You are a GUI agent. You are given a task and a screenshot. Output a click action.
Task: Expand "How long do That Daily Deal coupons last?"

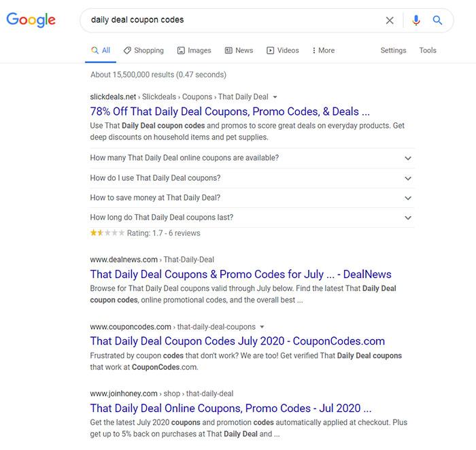coord(252,218)
